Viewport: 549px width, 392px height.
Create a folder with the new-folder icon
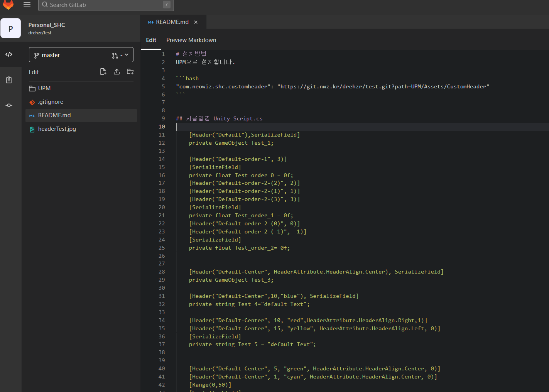point(130,71)
